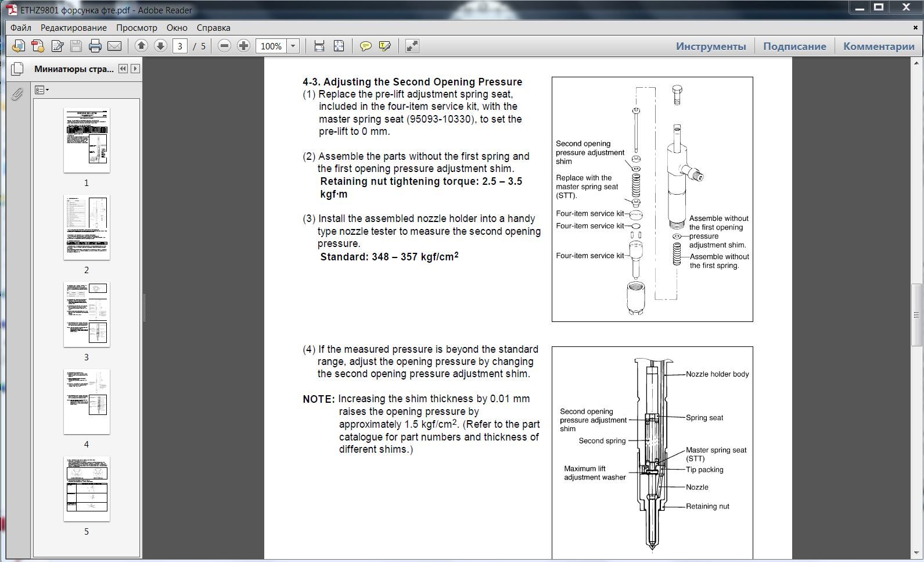Zoom out with the minus button
The width and height of the screenshot is (924, 562).
[x=224, y=46]
